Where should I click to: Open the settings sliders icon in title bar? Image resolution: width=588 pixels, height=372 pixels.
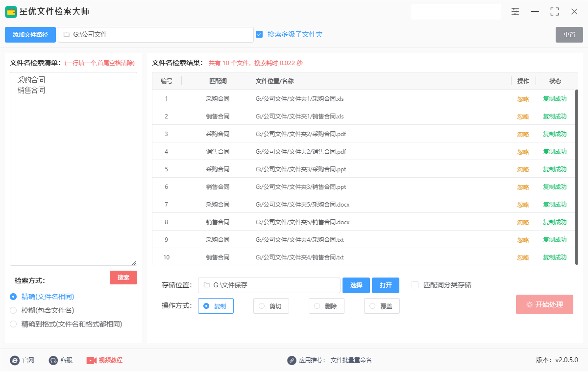[515, 12]
